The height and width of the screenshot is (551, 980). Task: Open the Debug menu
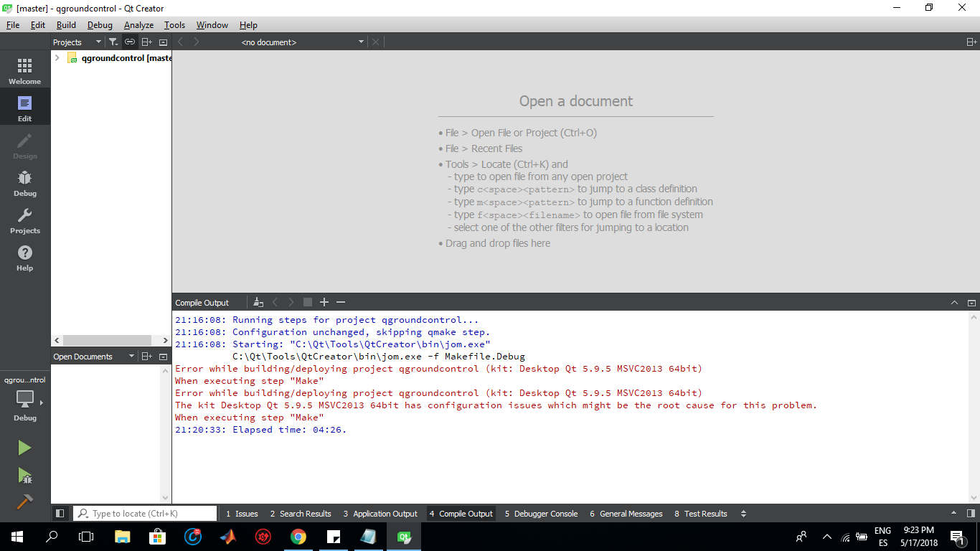point(100,25)
